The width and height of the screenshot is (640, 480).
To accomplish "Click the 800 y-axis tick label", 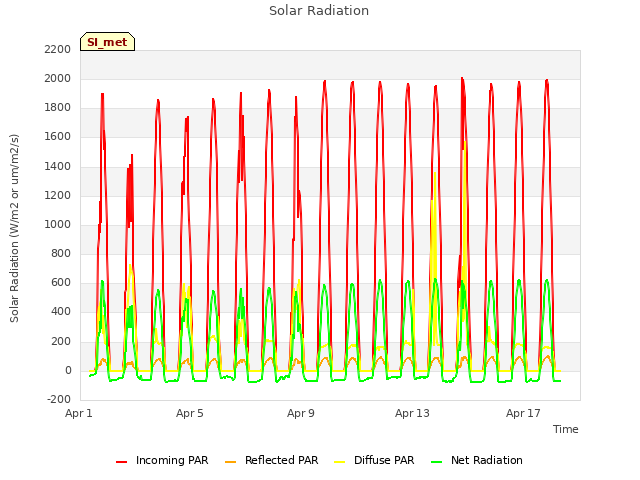I will click(61, 253).
